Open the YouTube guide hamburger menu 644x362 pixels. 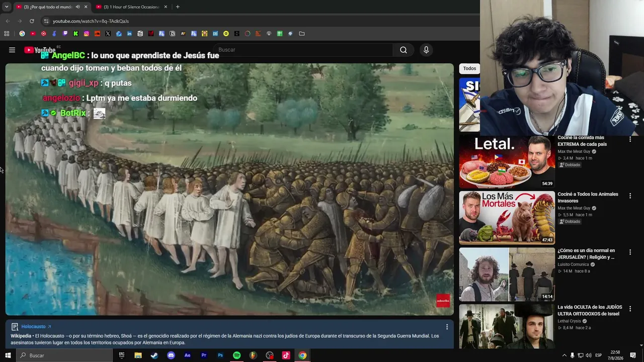12,50
